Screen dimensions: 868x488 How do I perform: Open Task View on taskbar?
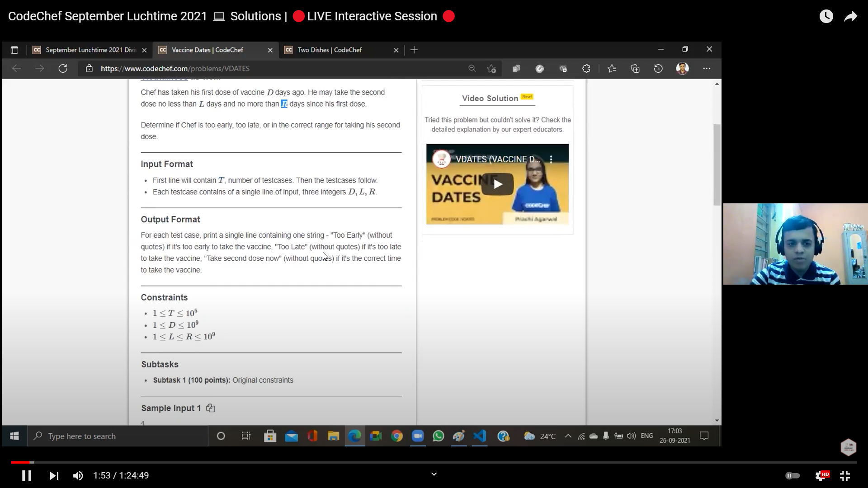pos(246,436)
